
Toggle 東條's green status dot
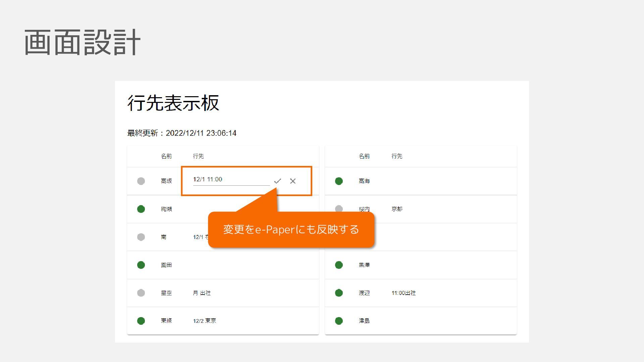141,321
